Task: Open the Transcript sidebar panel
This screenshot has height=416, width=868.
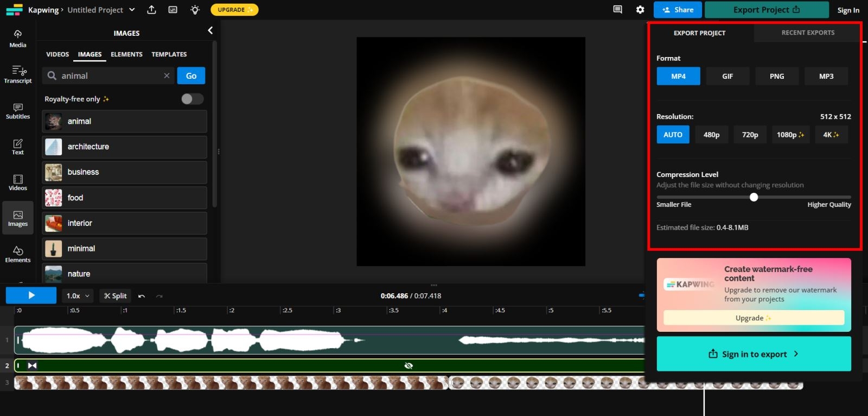Action: point(18,74)
